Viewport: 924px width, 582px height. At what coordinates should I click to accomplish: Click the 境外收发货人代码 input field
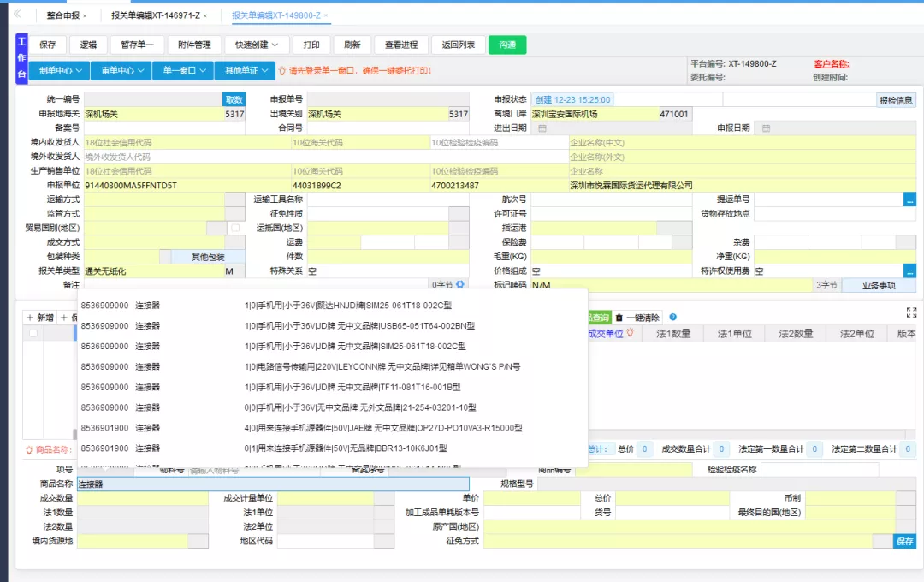[x=326, y=157]
